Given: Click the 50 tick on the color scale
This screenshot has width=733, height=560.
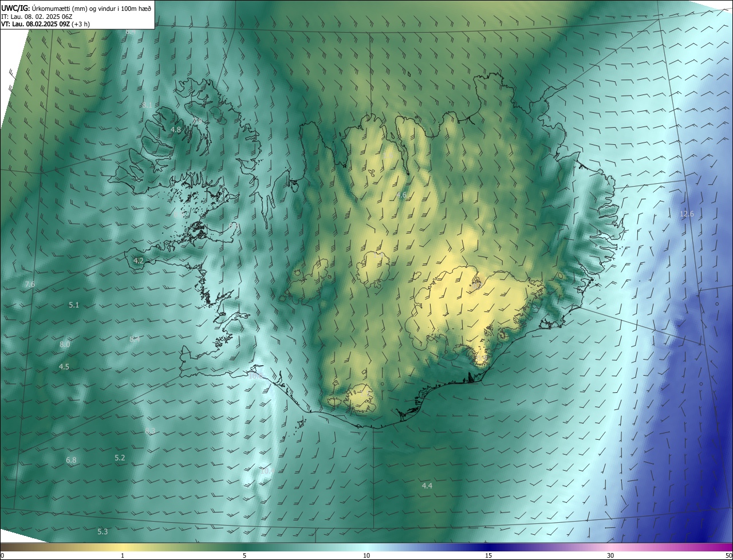Looking at the screenshot, I should [728, 556].
